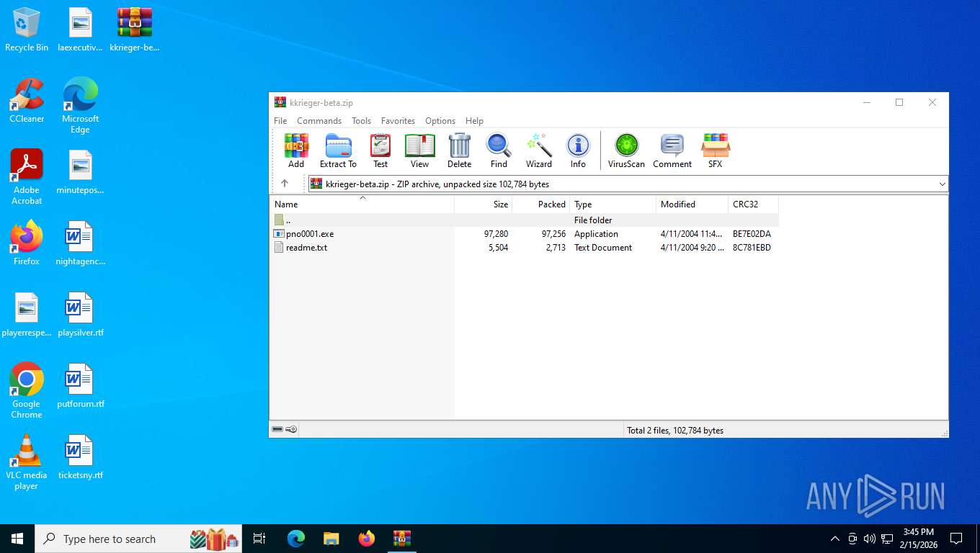Click the CRC32 value BE7E02DA
Screen dimensions: 980x553
point(752,234)
